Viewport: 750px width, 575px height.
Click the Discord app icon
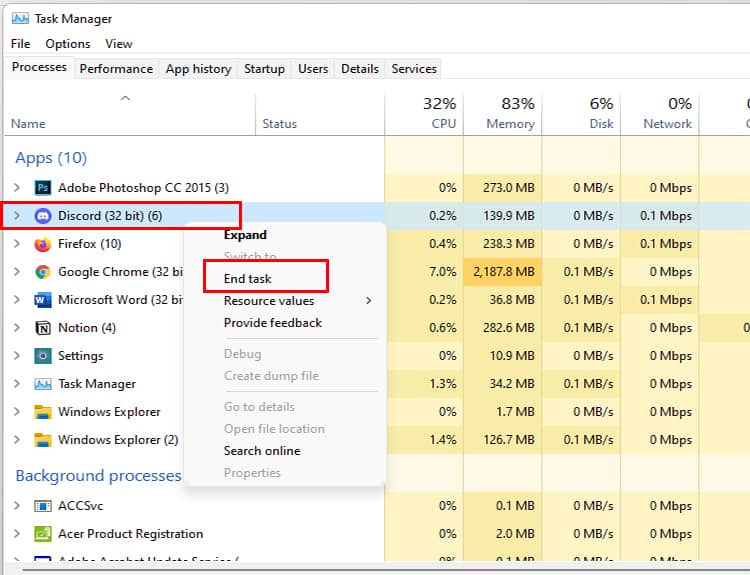(x=43, y=216)
